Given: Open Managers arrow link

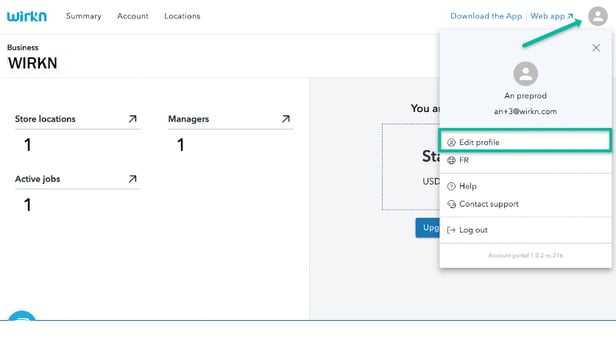Looking at the screenshot, I should click(286, 119).
